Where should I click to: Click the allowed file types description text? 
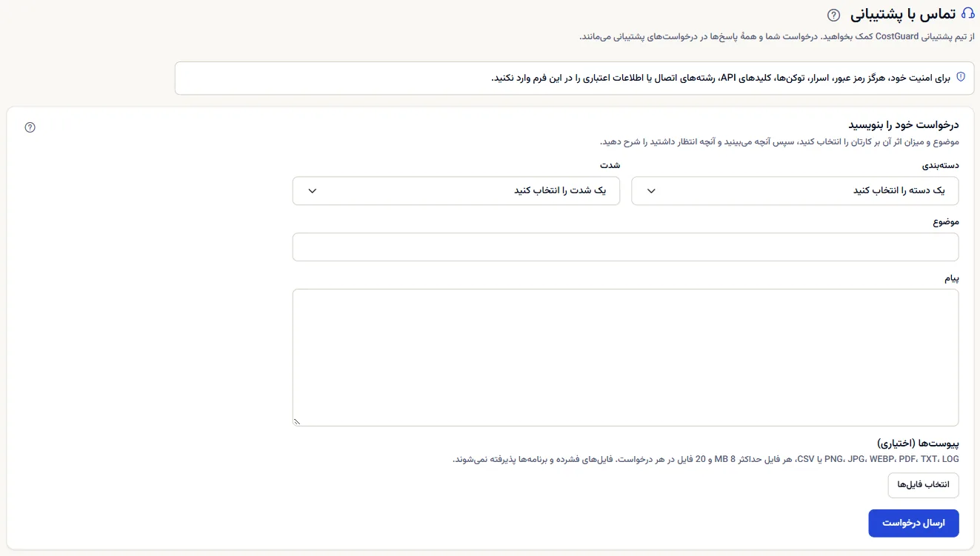(x=706, y=459)
